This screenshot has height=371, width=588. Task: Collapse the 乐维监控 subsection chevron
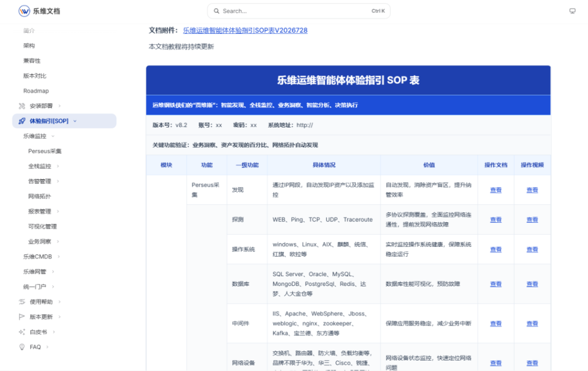coord(53,136)
